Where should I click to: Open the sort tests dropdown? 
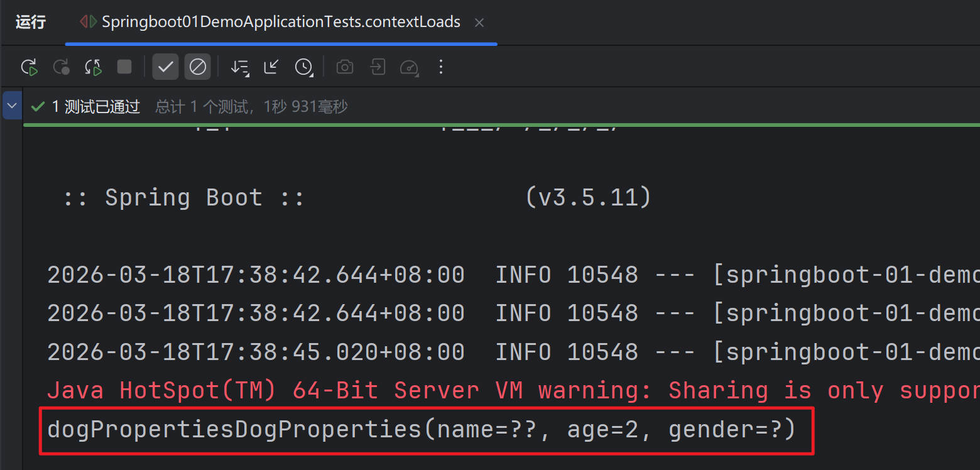(x=239, y=67)
